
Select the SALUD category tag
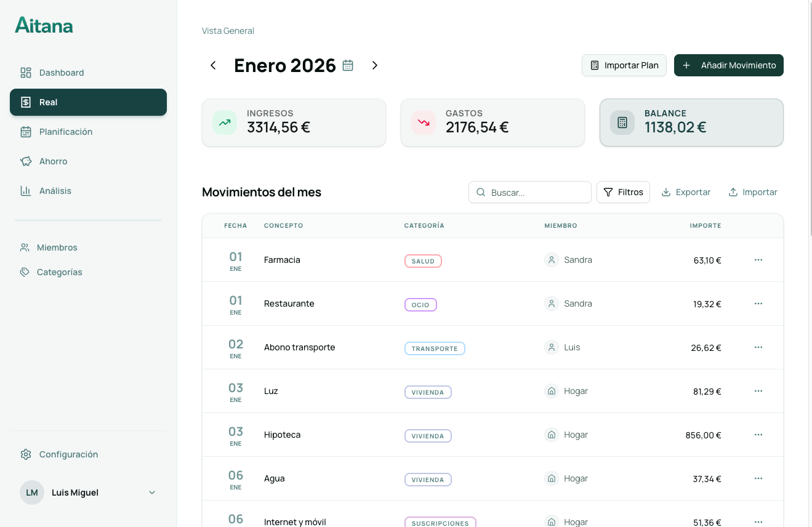click(423, 261)
